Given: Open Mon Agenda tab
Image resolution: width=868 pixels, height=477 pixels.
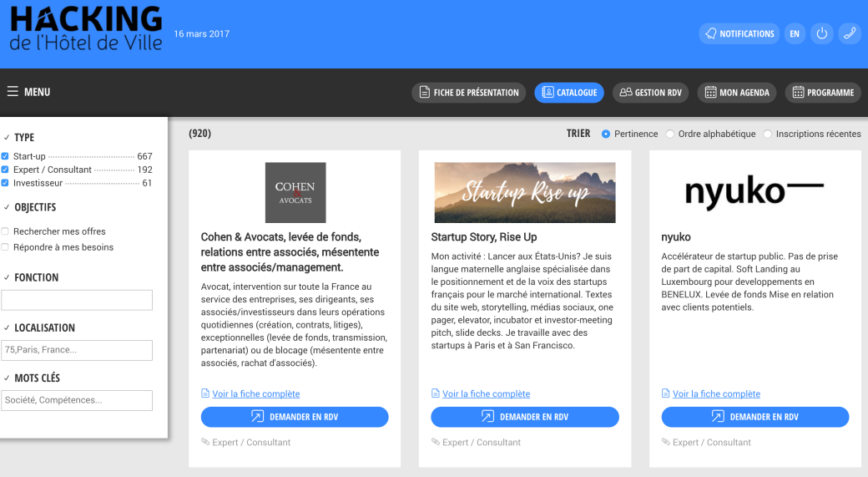Looking at the screenshot, I should (x=737, y=93).
